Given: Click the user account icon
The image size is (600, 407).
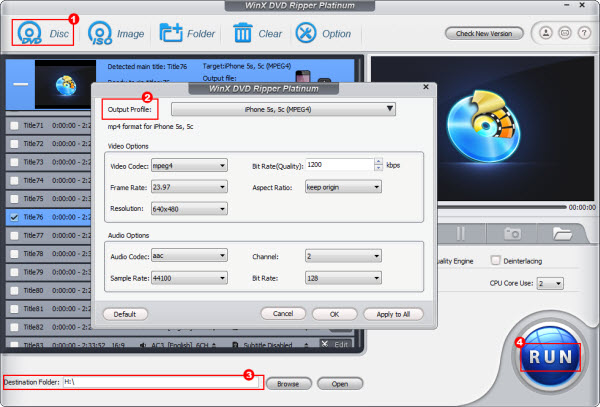Looking at the screenshot, I should click(546, 33).
